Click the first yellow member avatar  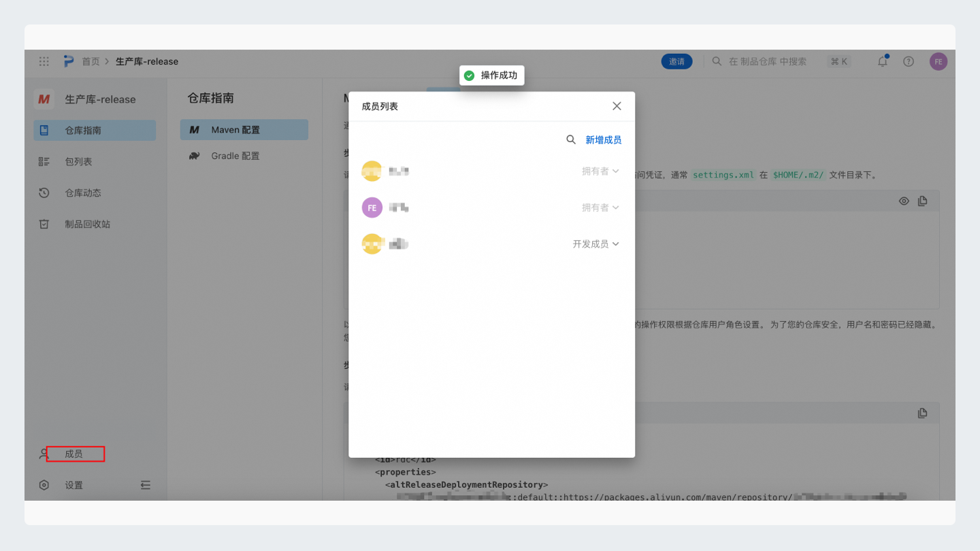tap(372, 171)
